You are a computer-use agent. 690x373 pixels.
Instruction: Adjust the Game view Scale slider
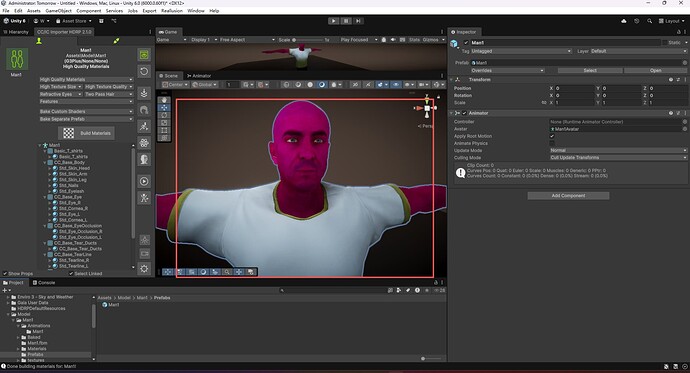pos(307,40)
